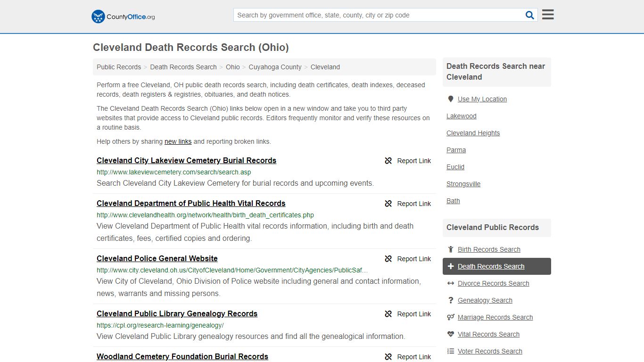Image resolution: width=644 pixels, height=362 pixels.
Task: Click broken-link icon for Cleveland Police General Website
Action: point(388,259)
